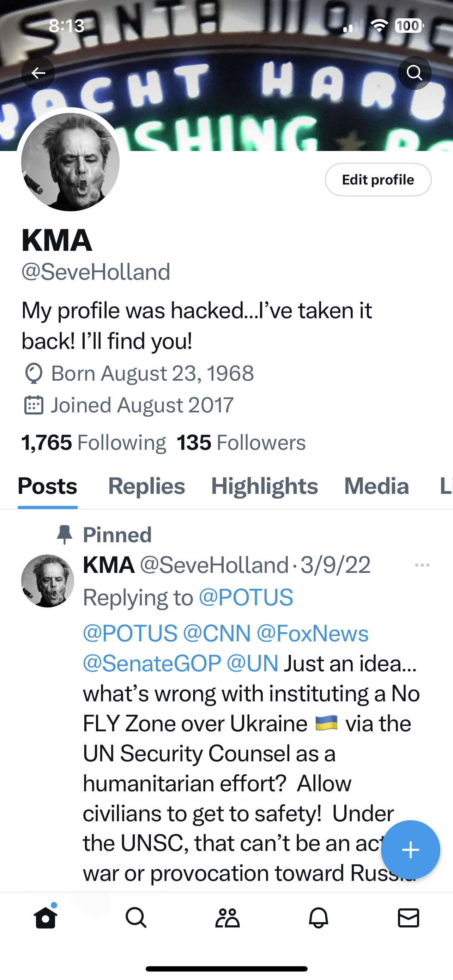Open the Communities people icon
This screenshot has width=453, height=980.
(227, 917)
